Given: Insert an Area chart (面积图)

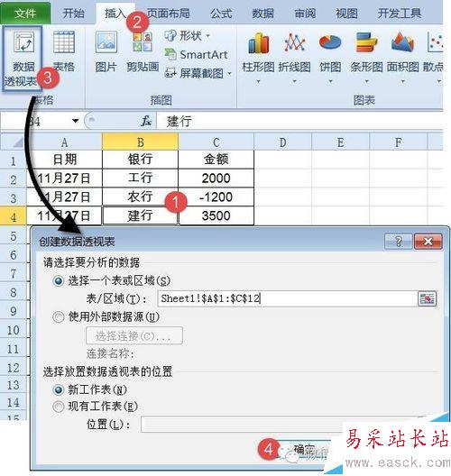Looking at the screenshot, I should tap(402, 58).
